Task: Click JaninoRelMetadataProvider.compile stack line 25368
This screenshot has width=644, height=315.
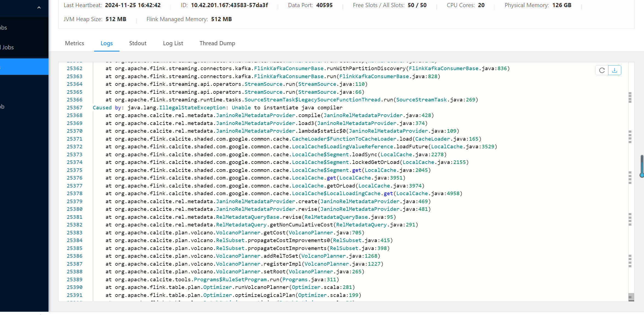Action: [x=270, y=115]
